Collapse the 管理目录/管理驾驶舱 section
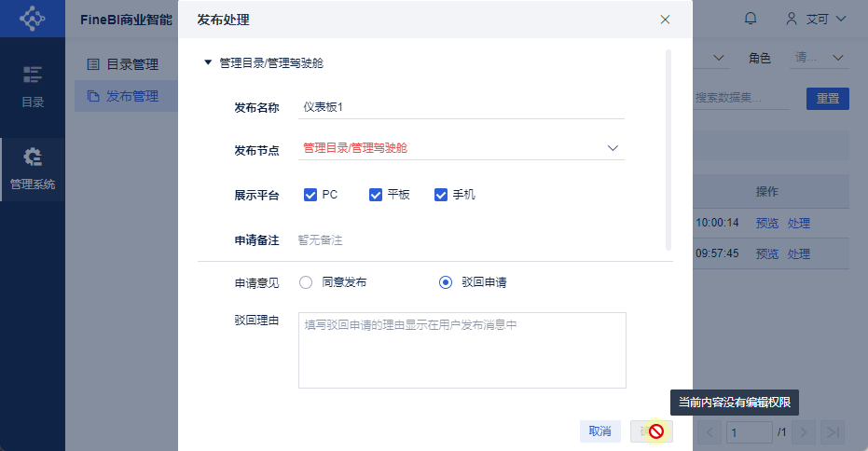This screenshot has width=868, height=451. tap(208, 63)
